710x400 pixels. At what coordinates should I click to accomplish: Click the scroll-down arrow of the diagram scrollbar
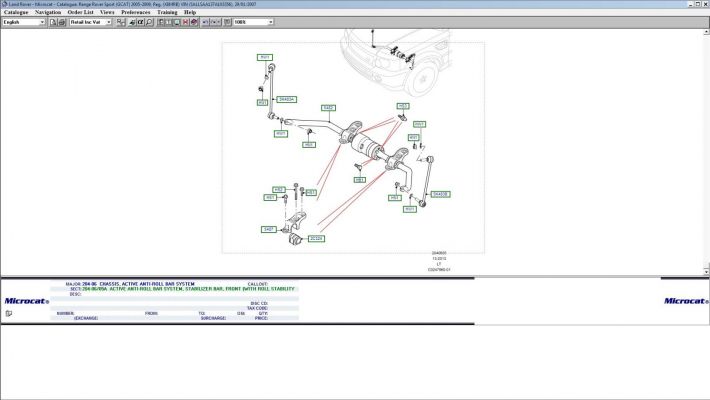(706, 272)
